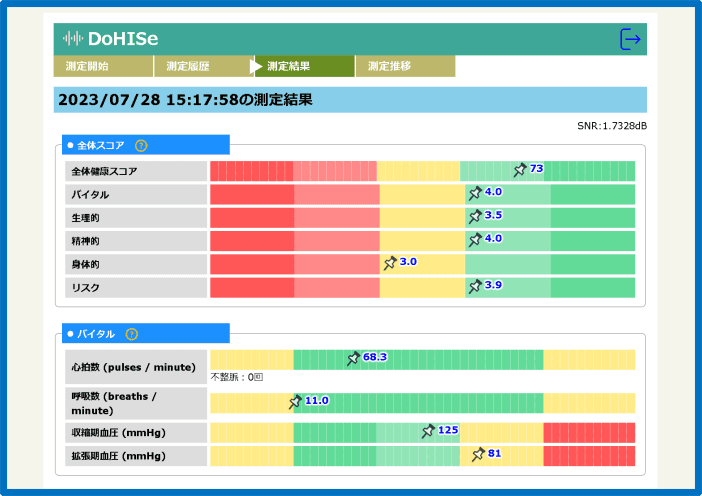Click the logout icon in header
The height and width of the screenshot is (496, 702).
pos(630,39)
